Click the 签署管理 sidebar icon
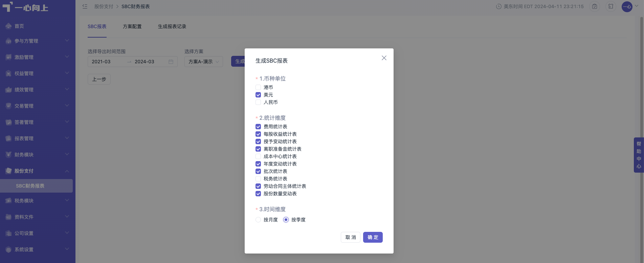 tap(8, 122)
